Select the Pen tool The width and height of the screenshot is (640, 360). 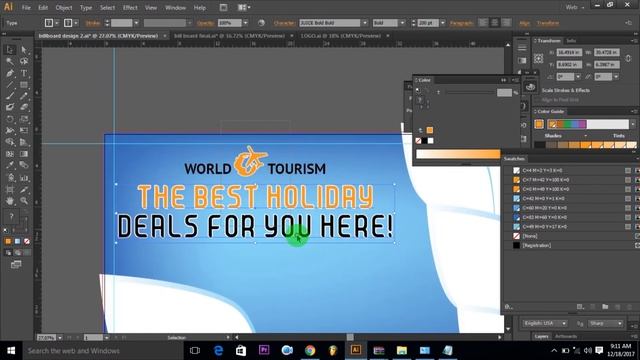10,73
